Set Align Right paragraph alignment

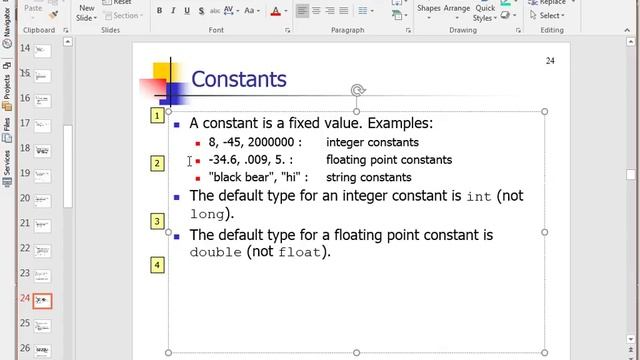330,11
